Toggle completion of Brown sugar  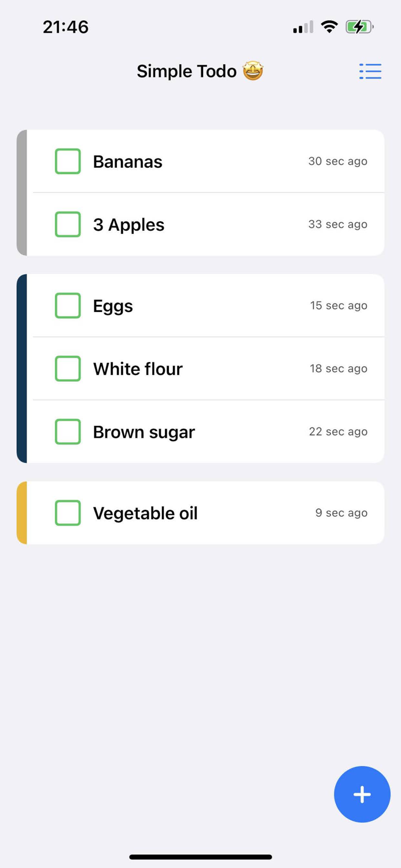pyautogui.click(x=68, y=431)
